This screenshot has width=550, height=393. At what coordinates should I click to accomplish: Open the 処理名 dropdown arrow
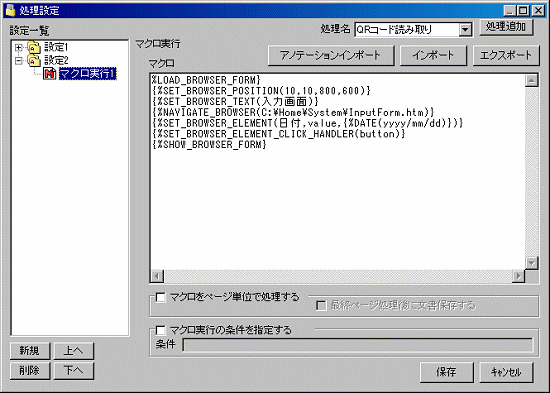tap(465, 29)
